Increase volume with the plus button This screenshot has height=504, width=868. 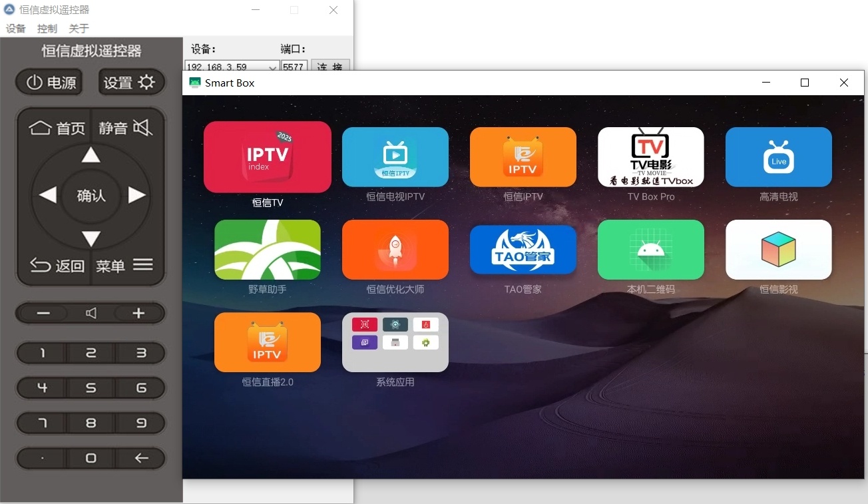[x=138, y=314]
